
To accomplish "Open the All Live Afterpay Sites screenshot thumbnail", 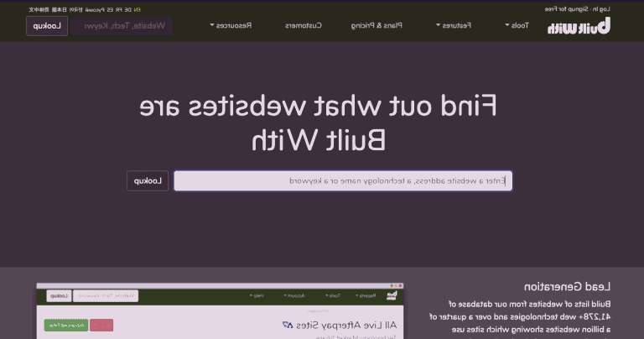I will click(x=221, y=311).
